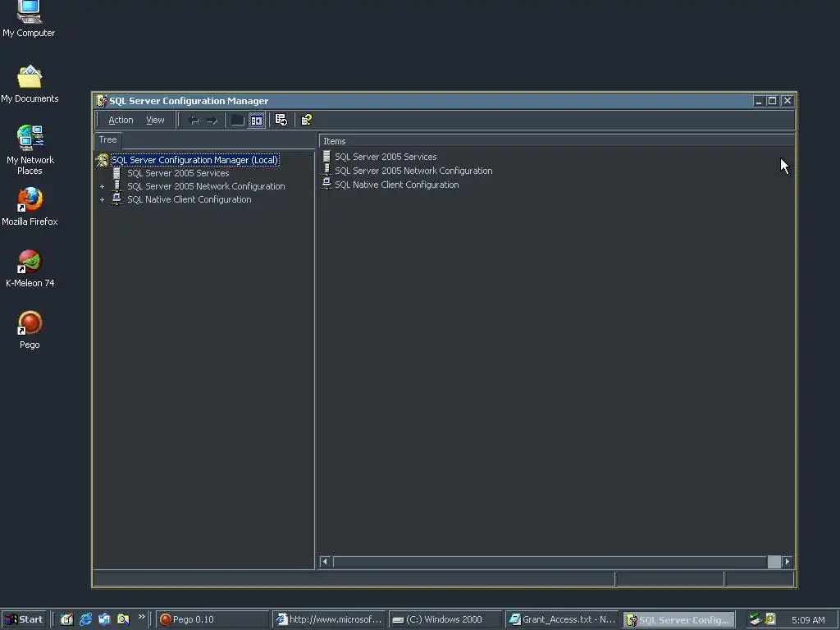The height and width of the screenshot is (630, 840).
Task: Click the Help toolbar icon
Action: pos(307,120)
